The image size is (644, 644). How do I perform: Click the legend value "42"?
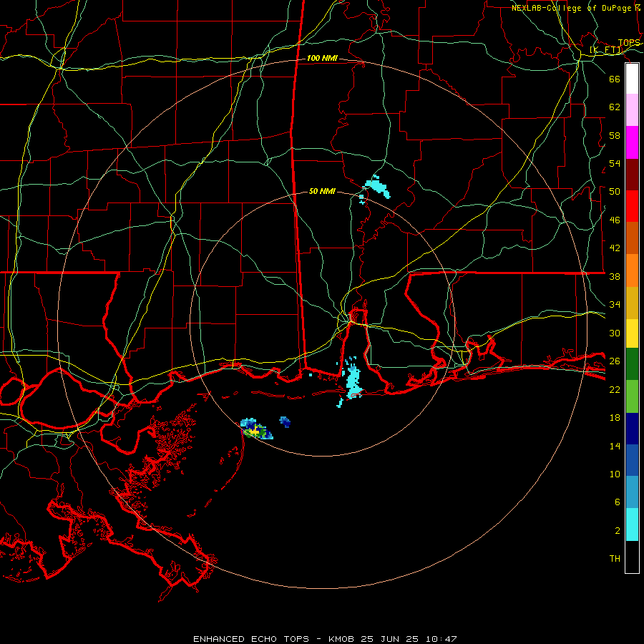615,248
